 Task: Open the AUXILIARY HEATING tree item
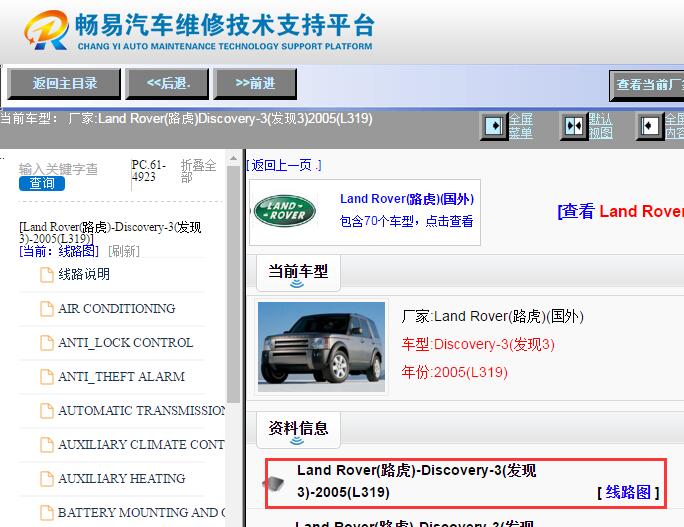(122, 479)
